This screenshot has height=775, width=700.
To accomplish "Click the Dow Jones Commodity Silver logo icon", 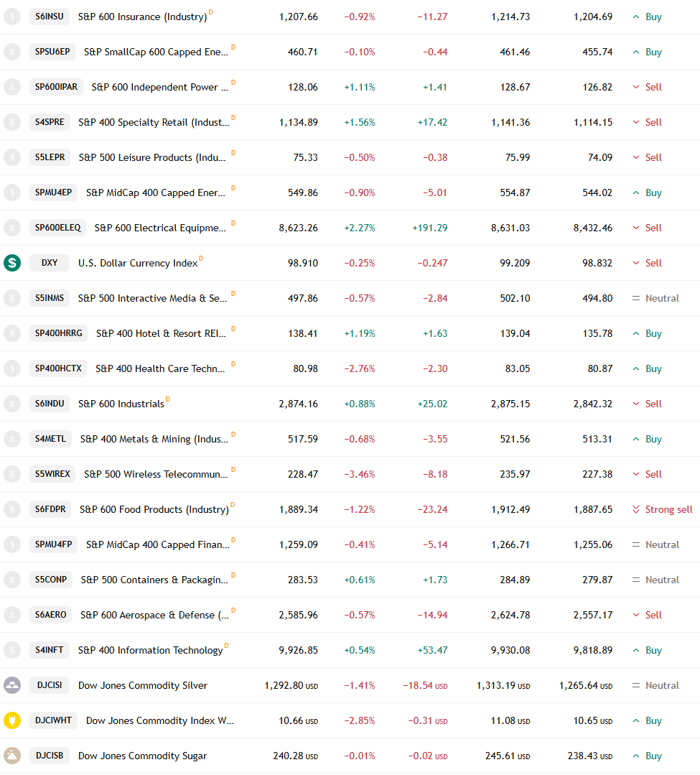I will click(x=12, y=685).
